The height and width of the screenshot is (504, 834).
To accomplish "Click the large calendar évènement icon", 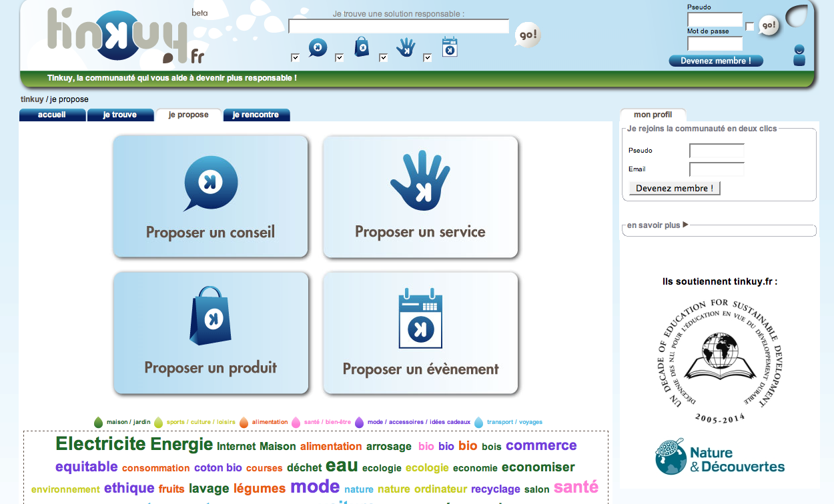I will tap(420, 318).
